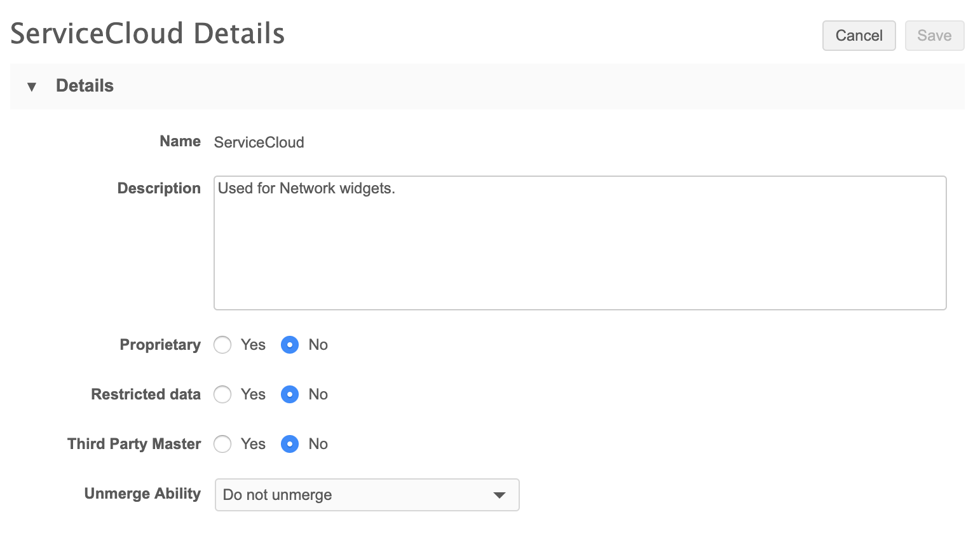Select Yes for Proprietary

tap(222, 345)
